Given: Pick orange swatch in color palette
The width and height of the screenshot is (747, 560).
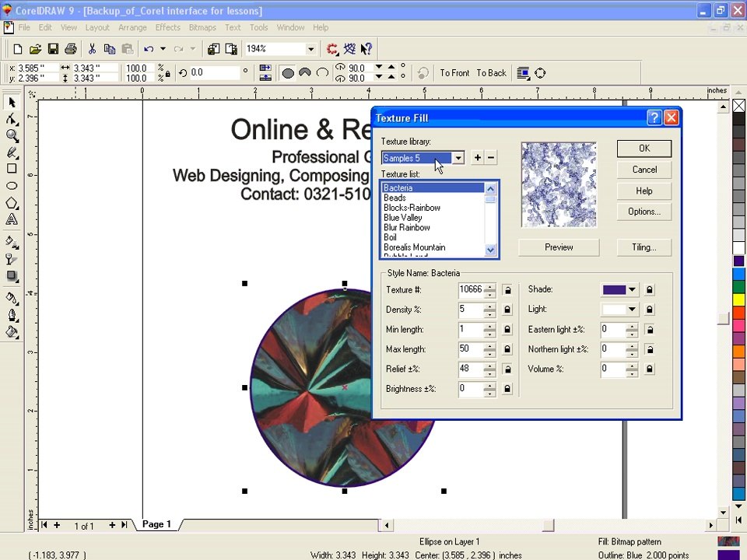Looking at the screenshot, I should click(739, 352).
